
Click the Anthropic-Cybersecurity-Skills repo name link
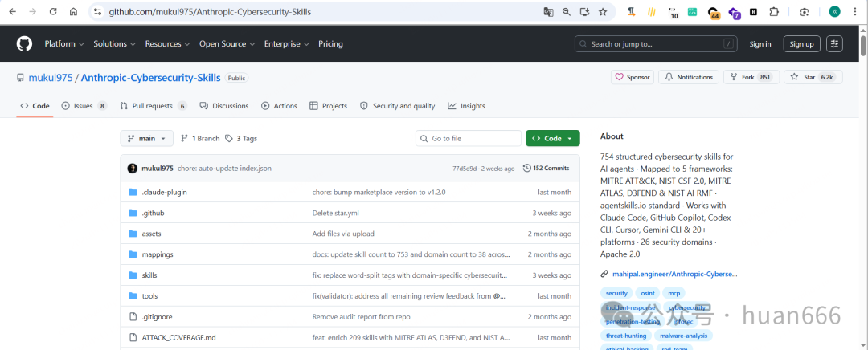coord(150,78)
